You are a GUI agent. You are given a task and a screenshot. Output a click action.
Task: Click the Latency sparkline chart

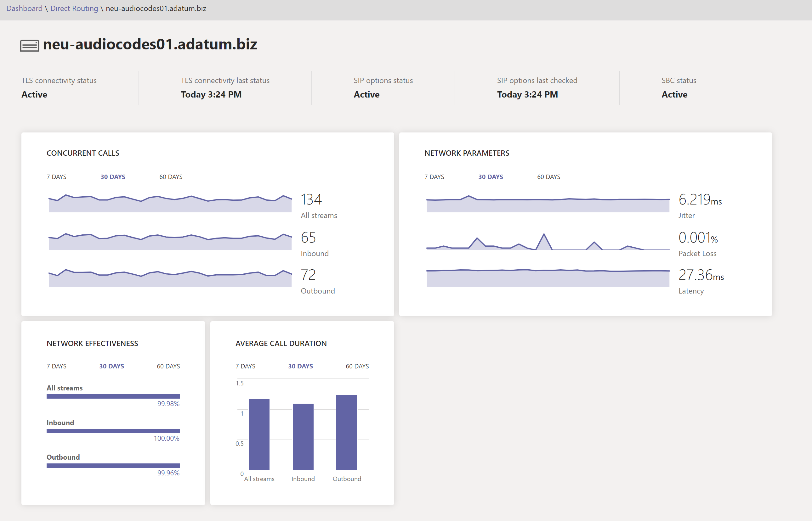pyautogui.click(x=548, y=278)
